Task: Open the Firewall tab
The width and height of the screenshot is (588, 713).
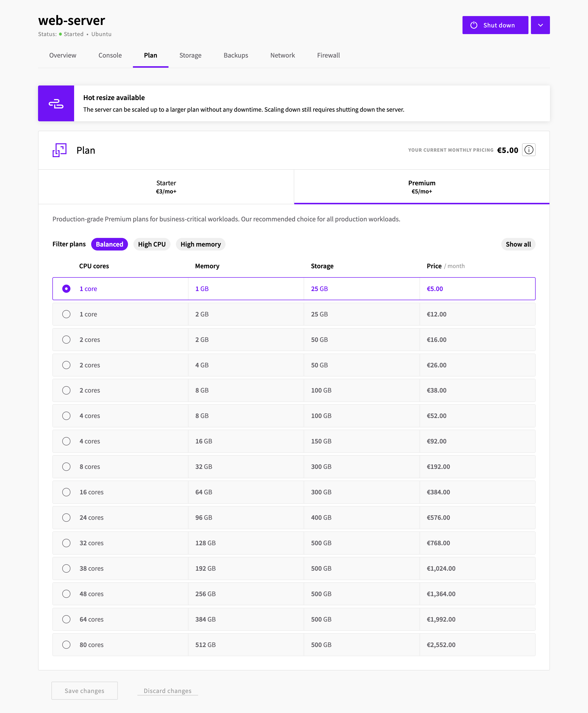Action: (328, 55)
